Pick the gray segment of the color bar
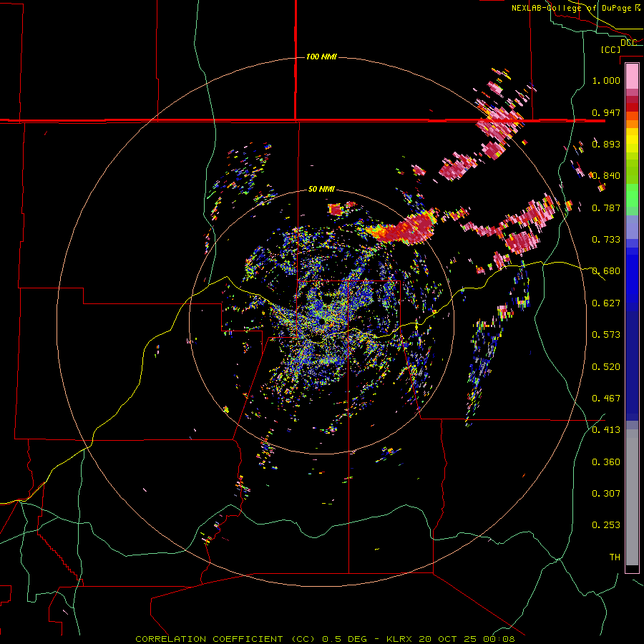Image resolution: width=644 pixels, height=644 pixels. [632, 497]
